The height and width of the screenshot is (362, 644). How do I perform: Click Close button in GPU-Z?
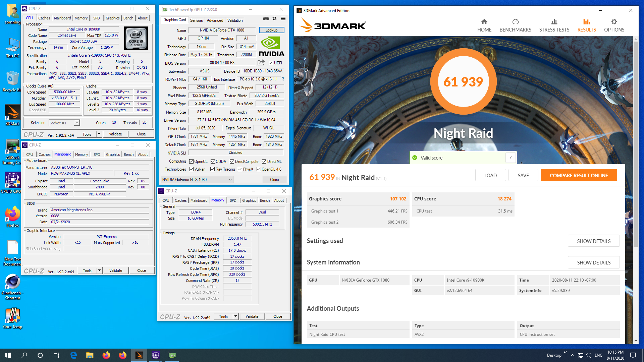[274, 180]
